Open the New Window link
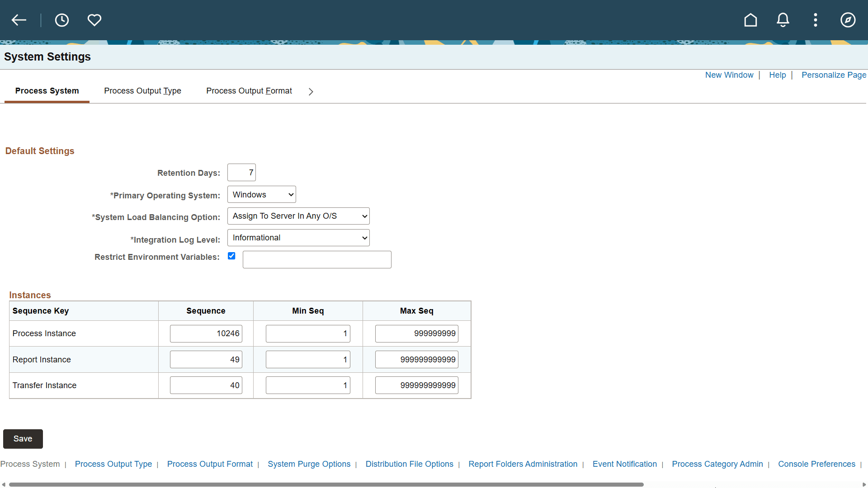This screenshot has width=868, height=488. [729, 75]
